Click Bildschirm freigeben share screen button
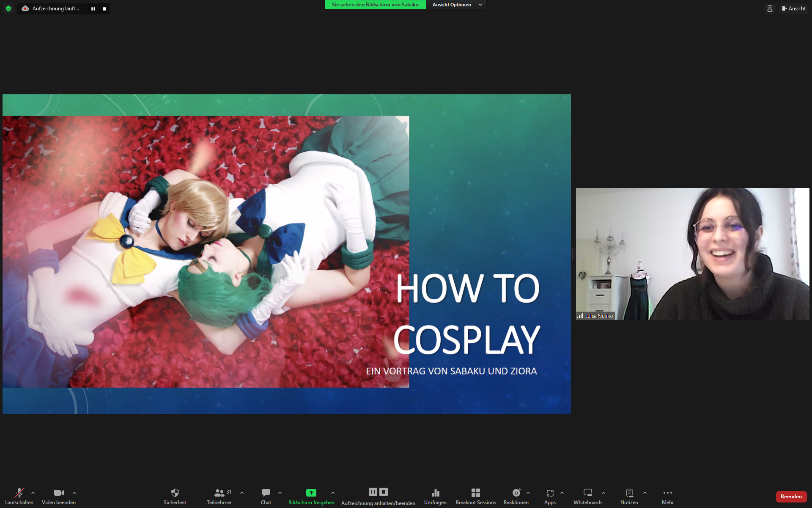The width and height of the screenshot is (812, 508). click(311, 496)
